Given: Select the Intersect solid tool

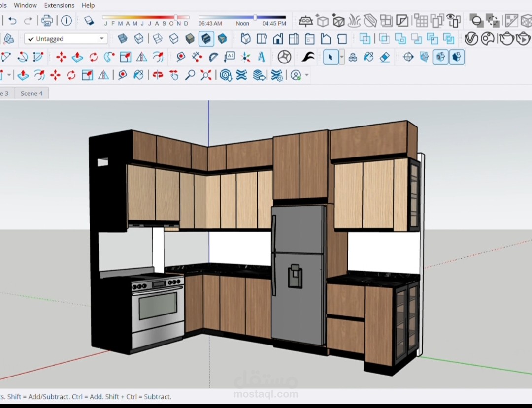Looking at the screenshot, I should [384, 39].
